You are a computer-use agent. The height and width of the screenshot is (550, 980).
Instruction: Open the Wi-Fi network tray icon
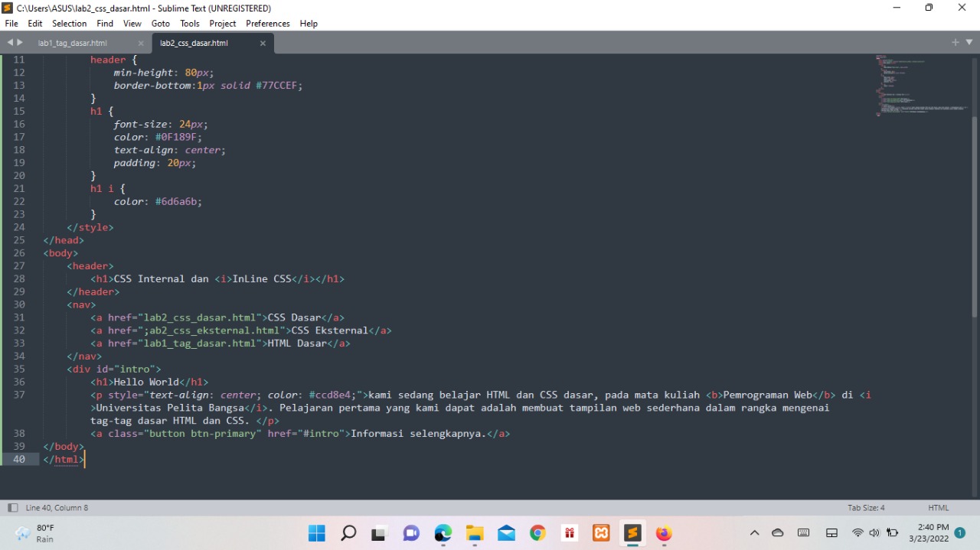[x=857, y=533]
